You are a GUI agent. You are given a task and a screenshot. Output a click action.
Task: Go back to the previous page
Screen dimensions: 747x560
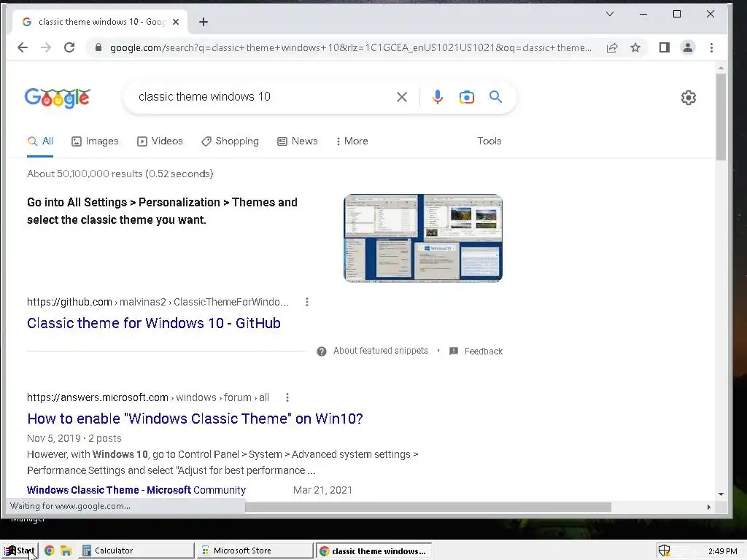coord(23,47)
